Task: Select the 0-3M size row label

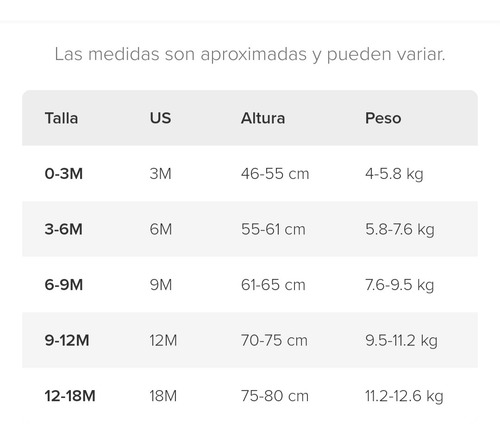Action: pyautogui.click(x=64, y=174)
